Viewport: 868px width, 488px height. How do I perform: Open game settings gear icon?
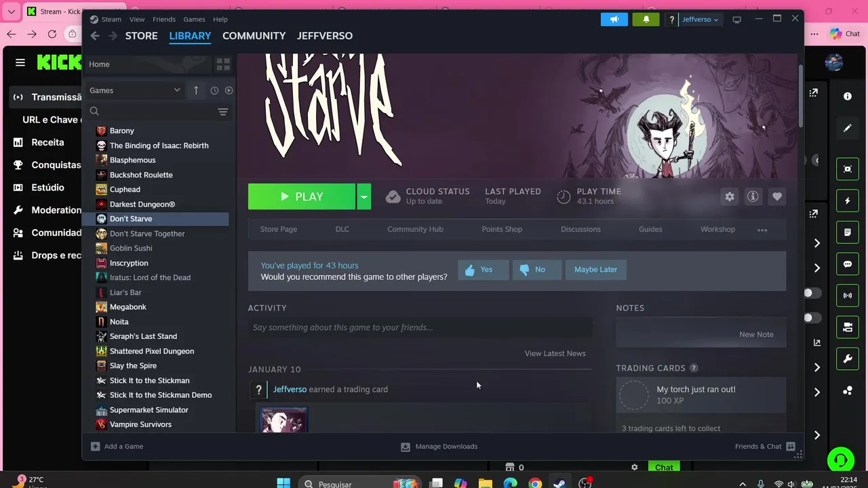pos(730,197)
